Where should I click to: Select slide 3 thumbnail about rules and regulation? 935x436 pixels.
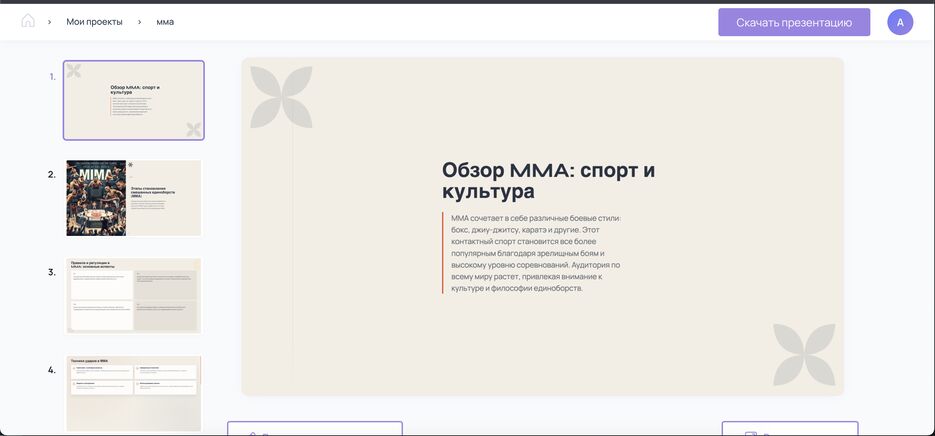click(x=134, y=296)
